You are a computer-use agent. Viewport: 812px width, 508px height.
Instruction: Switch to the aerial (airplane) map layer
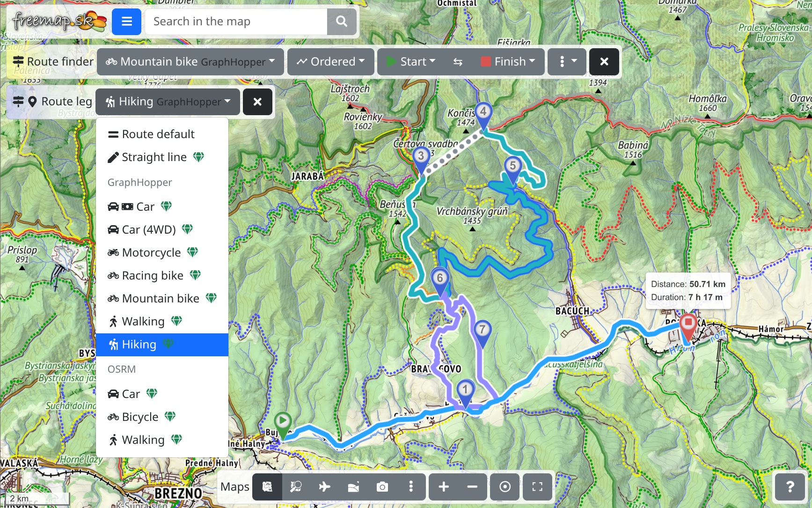324,487
